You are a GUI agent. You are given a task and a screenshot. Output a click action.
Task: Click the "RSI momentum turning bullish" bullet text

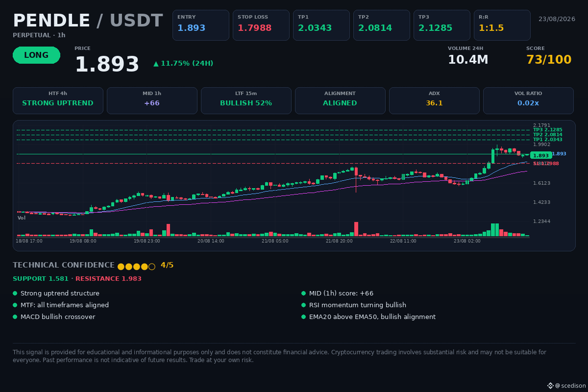(358, 305)
